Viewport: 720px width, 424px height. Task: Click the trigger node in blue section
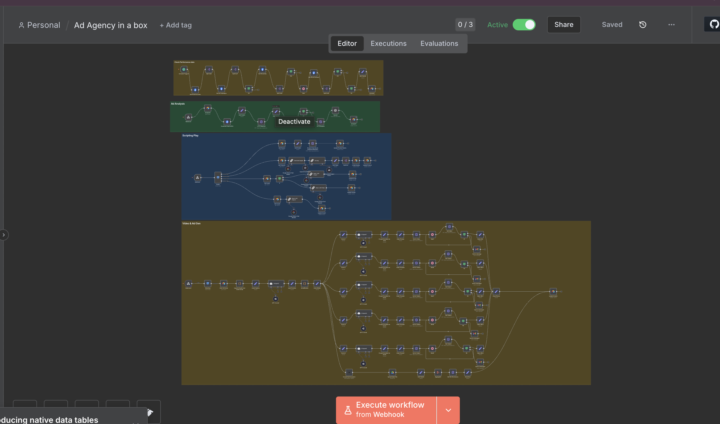tap(198, 178)
